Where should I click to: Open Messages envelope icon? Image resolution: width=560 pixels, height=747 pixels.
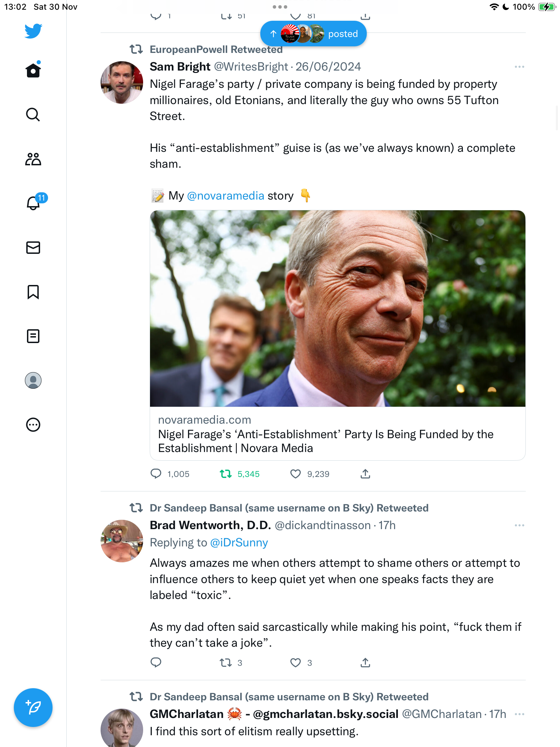(33, 248)
